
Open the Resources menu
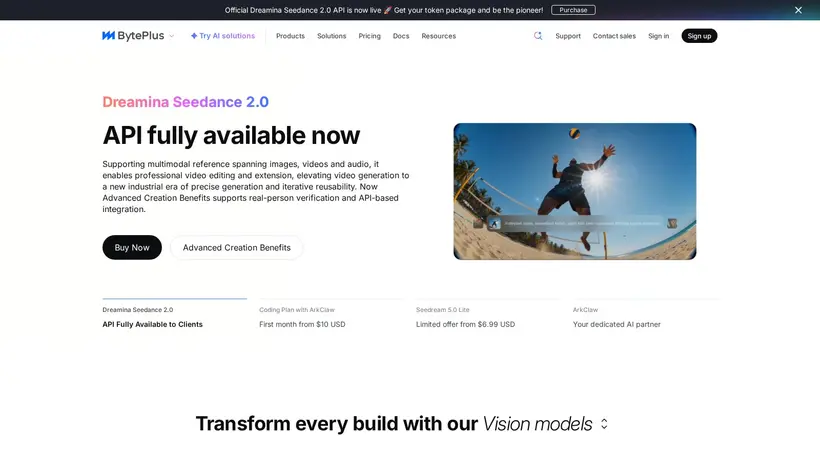pyautogui.click(x=438, y=36)
